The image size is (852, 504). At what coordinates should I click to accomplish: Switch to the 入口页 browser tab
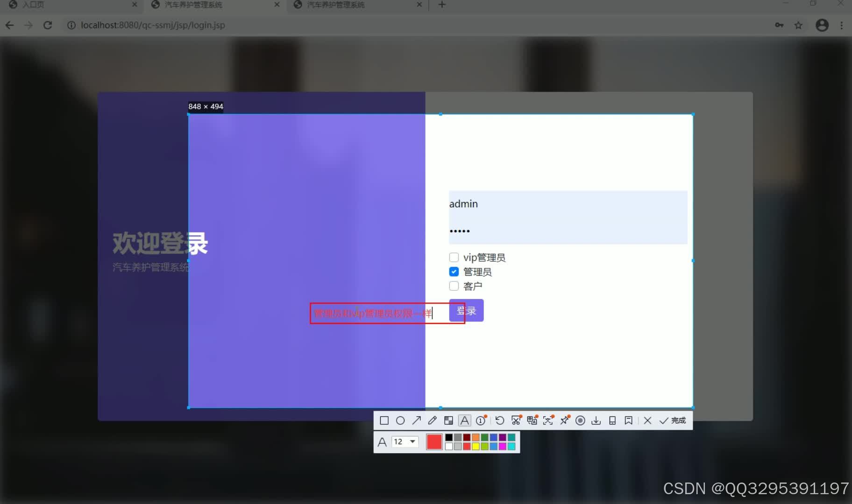click(x=70, y=5)
